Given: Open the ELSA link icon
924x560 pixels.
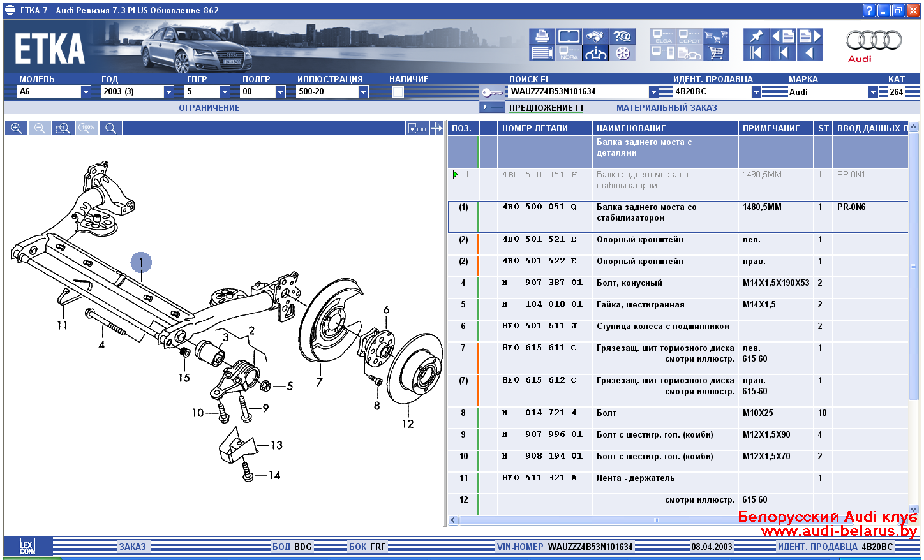Looking at the screenshot, I should click(x=662, y=36).
